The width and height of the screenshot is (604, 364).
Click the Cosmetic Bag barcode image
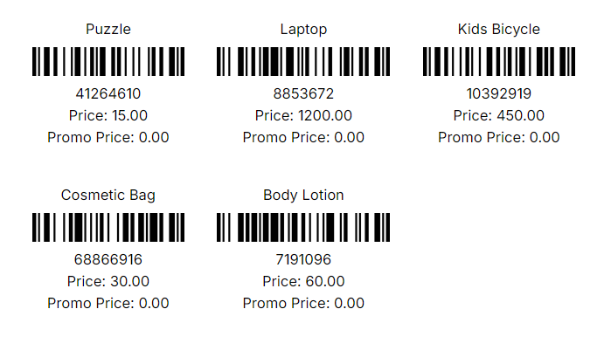click(108, 228)
